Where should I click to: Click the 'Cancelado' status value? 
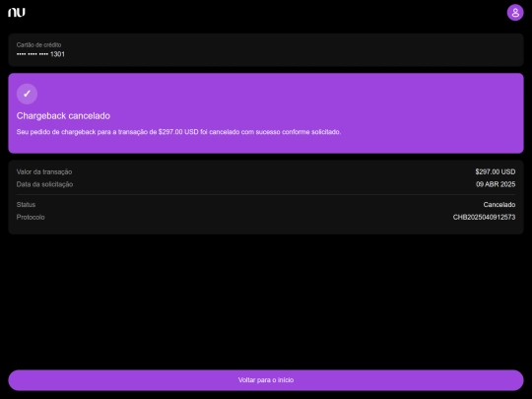click(x=499, y=205)
